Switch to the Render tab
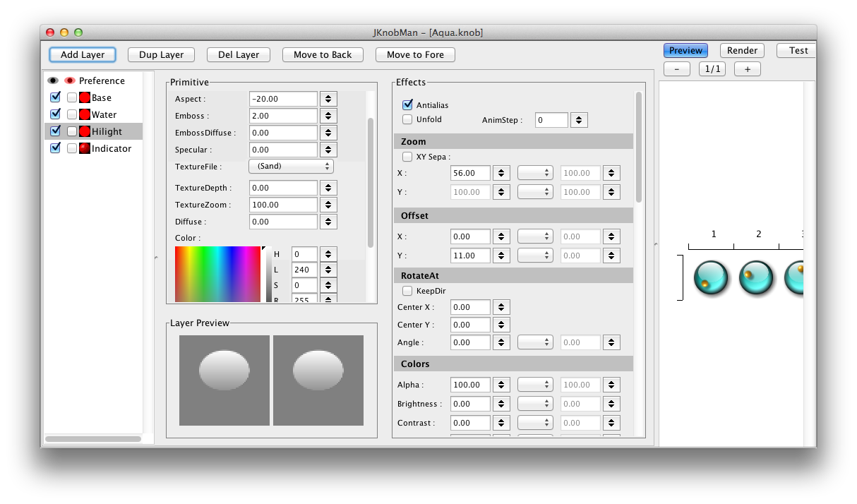The image size is (857, 504). click(x=742, y=50)
